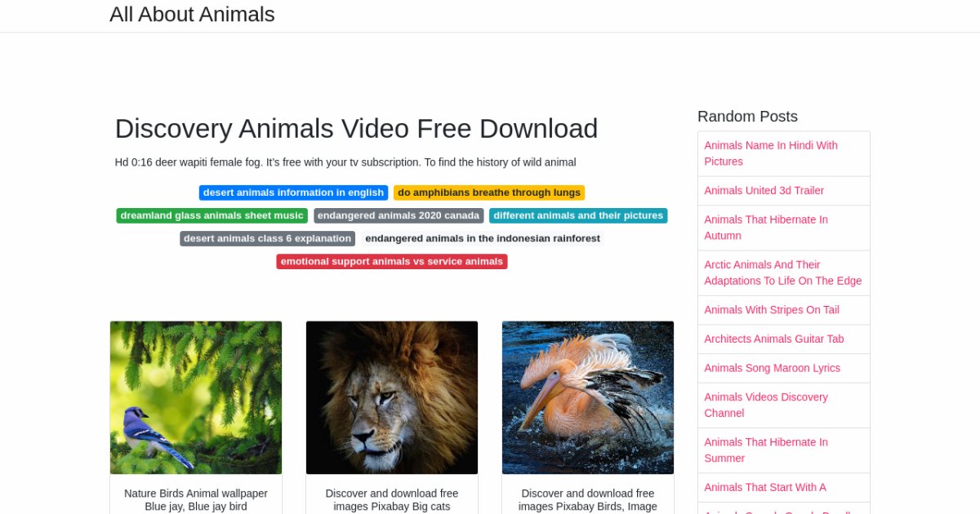Visit Animals Videos Discovery Channel post
Image resolution: width=980 pixels, height=514 pixels.
766,405
